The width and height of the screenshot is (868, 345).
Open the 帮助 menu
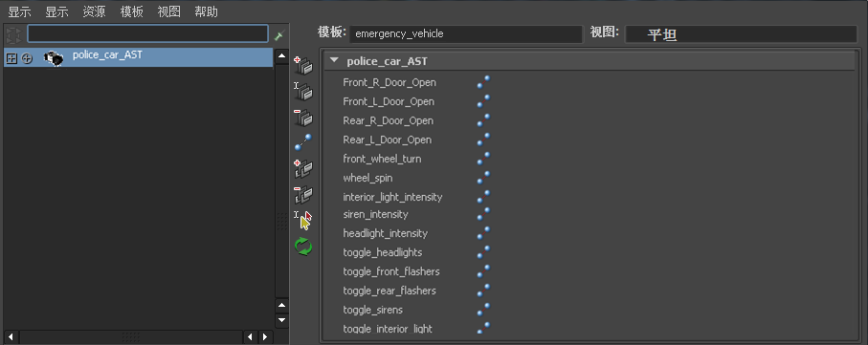pos(207,11)
